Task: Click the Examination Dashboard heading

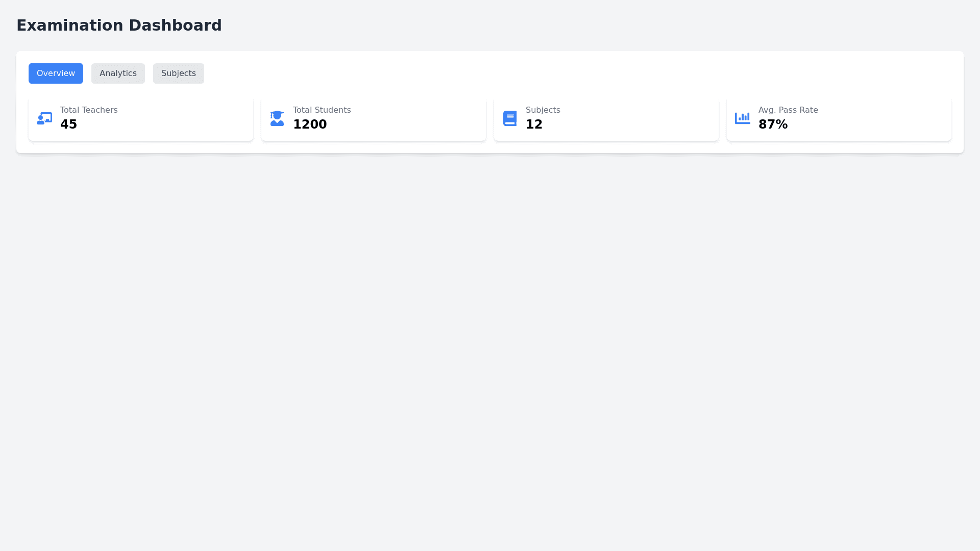Action: 119,26
